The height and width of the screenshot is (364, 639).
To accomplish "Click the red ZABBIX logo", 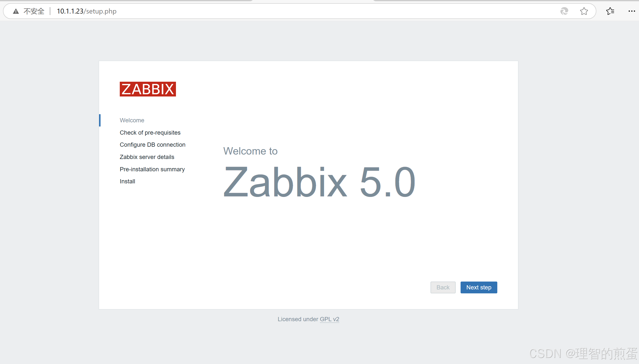I will point(148,89).
